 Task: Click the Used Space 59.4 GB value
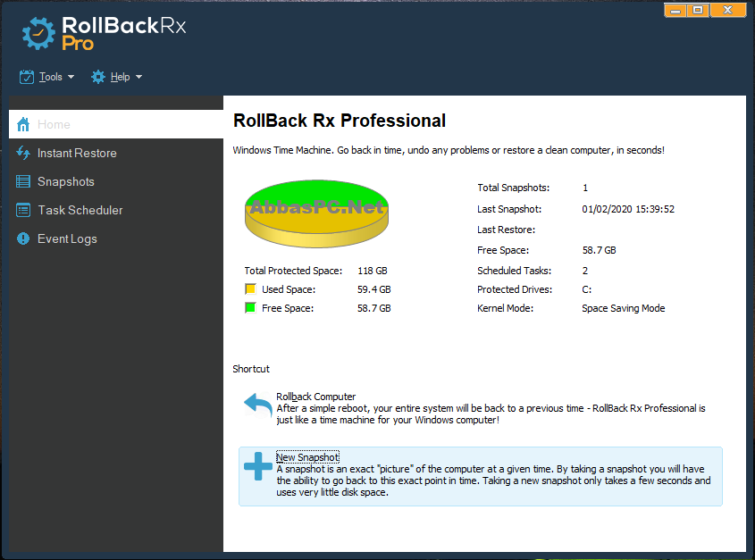(374, 289)
